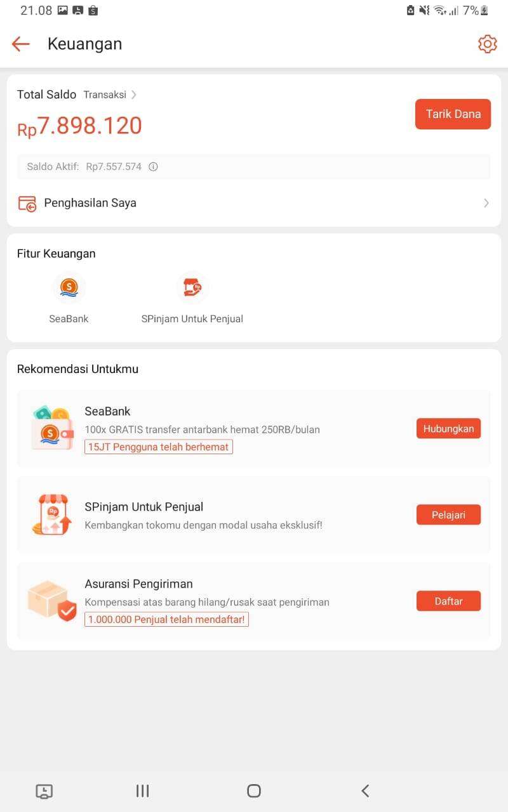Open SeaBank icon under Fitur Keuangan
Image resolution: width=508 pixels, height=812 pixels.
[69, 288]
